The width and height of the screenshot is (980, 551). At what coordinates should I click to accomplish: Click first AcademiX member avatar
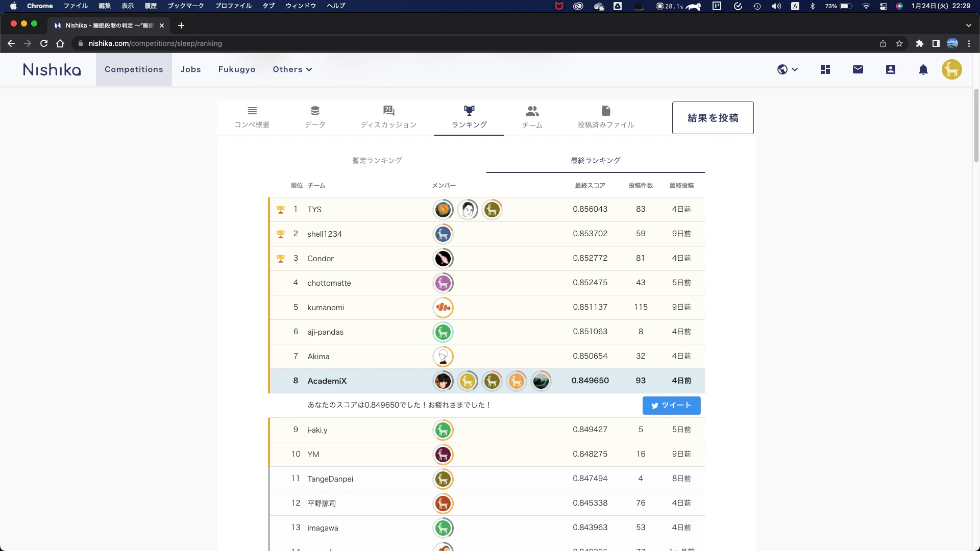[443, 381]
